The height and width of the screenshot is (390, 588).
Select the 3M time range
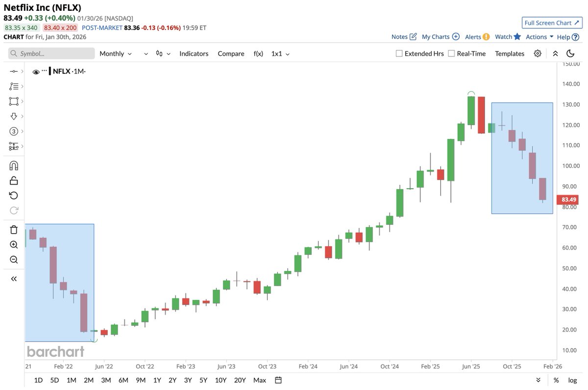click(106, 380)
